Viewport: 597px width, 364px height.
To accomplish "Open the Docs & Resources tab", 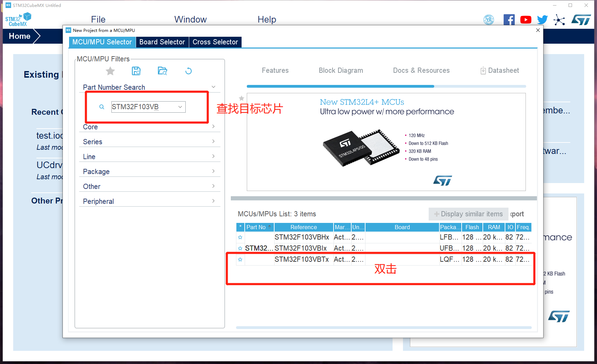I will pyautogui.click(x=421, y=70).
